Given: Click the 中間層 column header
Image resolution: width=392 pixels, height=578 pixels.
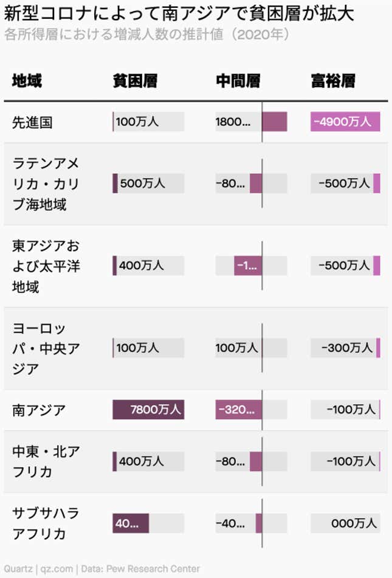Looking at the screenshot, I should [x=238, y=81].
